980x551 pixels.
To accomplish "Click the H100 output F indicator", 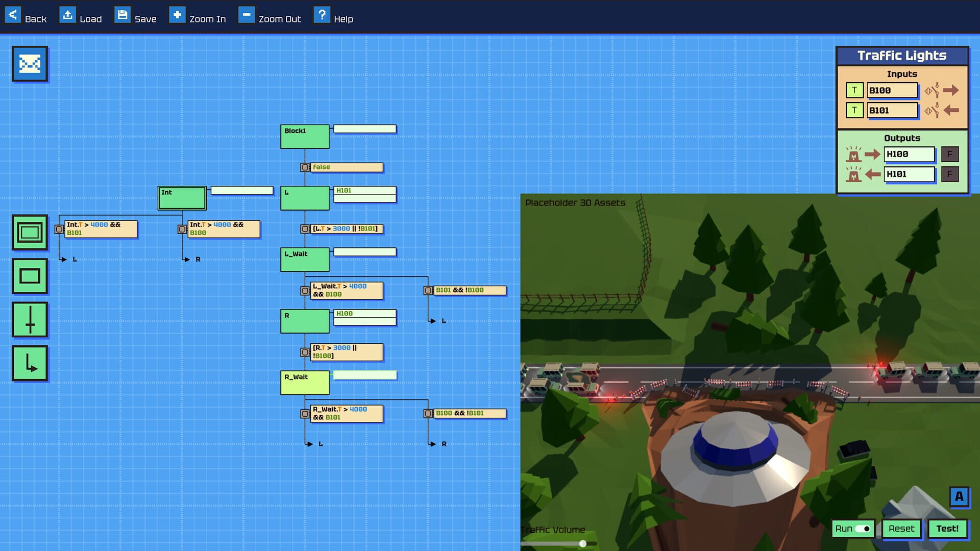I will tap(949, 154).
